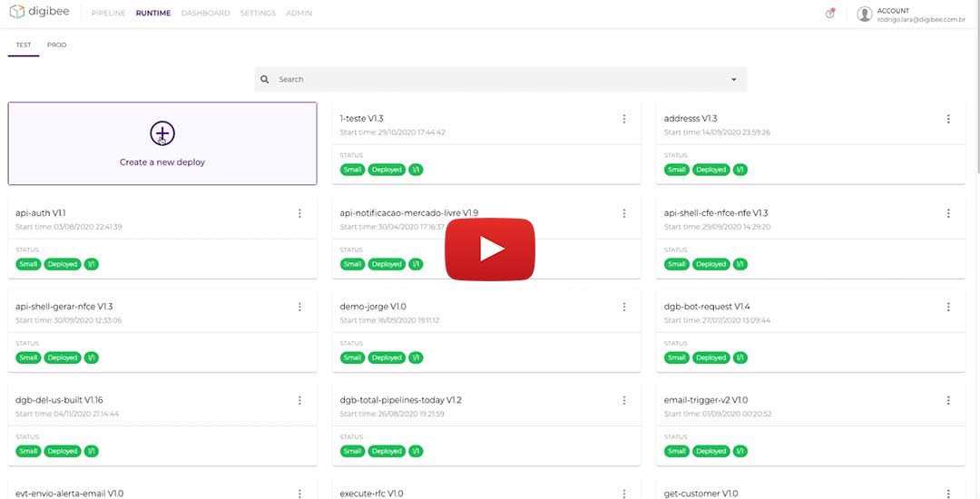The image size is (980, 499).
Task: Select the api-shell-cfe-nfce-nfe V1.3 title
Action: [716, 213]
